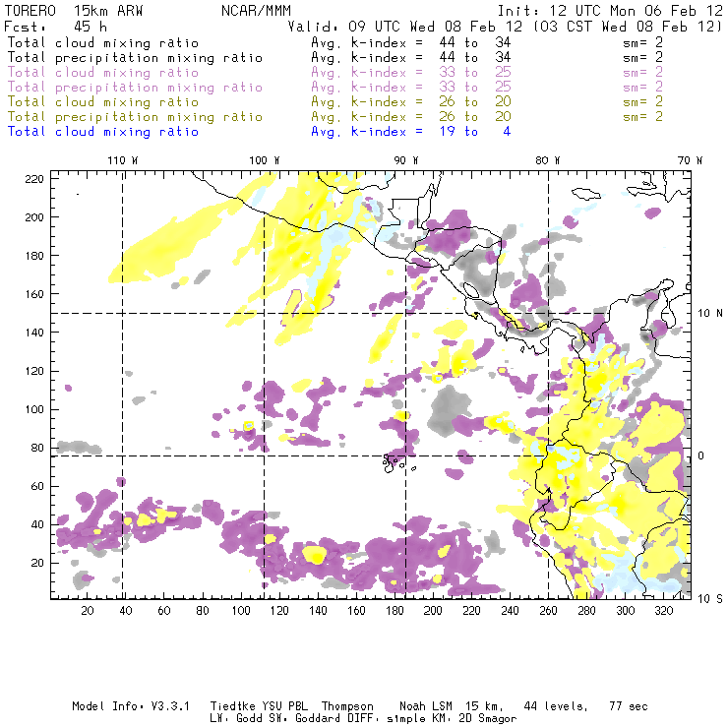
Task: Click the olive "Total cloud mixing ratio" legend line
Action: 103,101
